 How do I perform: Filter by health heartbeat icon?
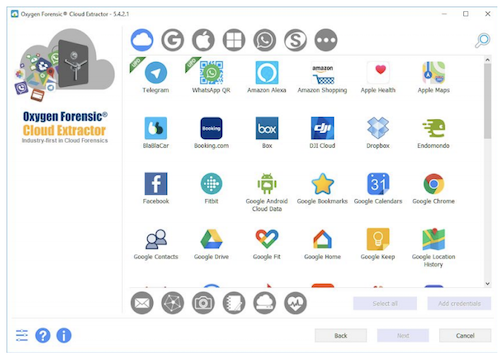(295, 303)
